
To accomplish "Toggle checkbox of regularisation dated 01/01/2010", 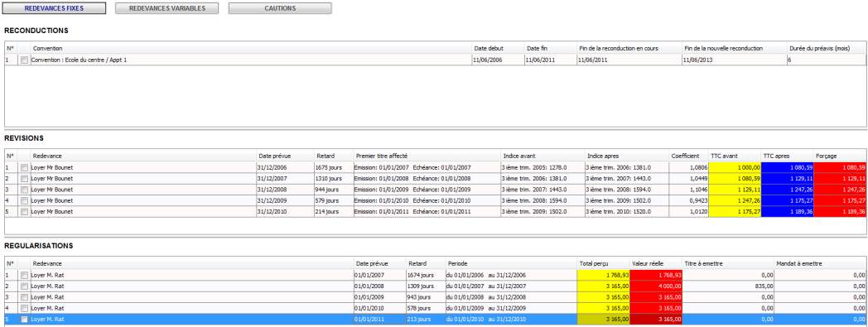I will tap(24, 308).
